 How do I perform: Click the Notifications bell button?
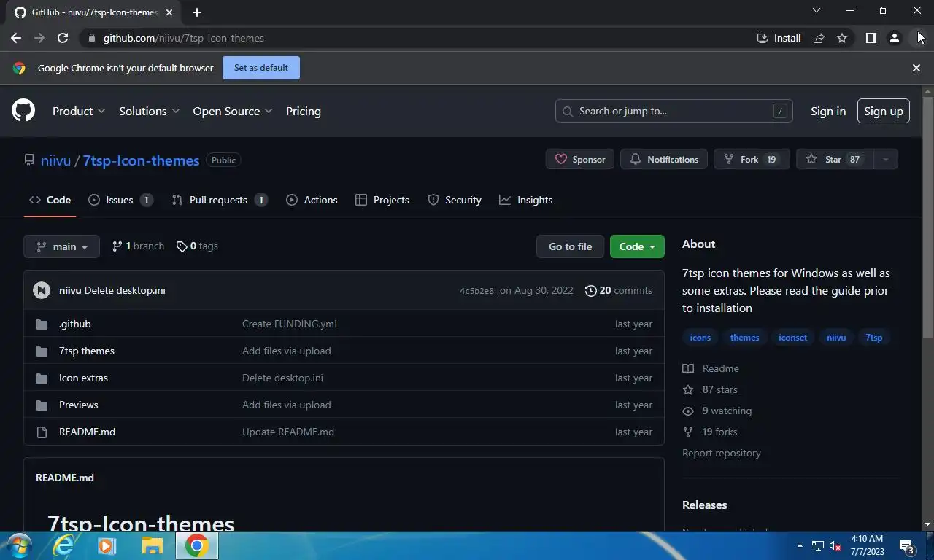click(x=664, y=159)
